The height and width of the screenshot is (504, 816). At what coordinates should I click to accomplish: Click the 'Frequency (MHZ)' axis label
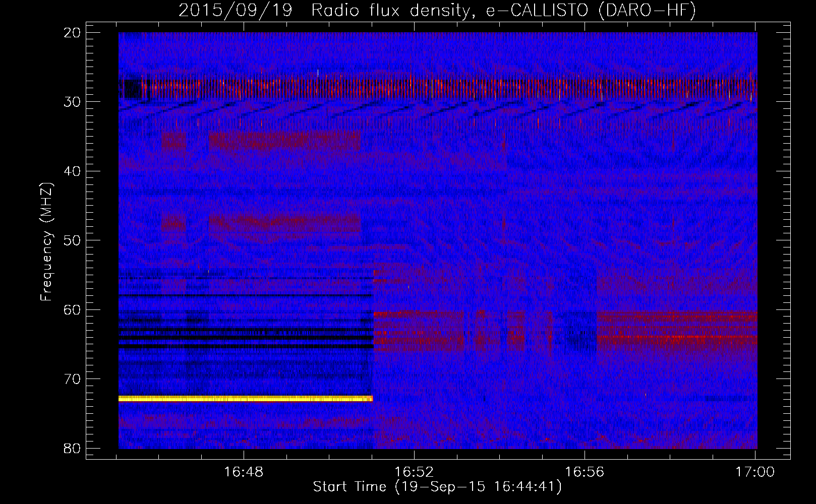pyautogui.click(x=46, y=242)
